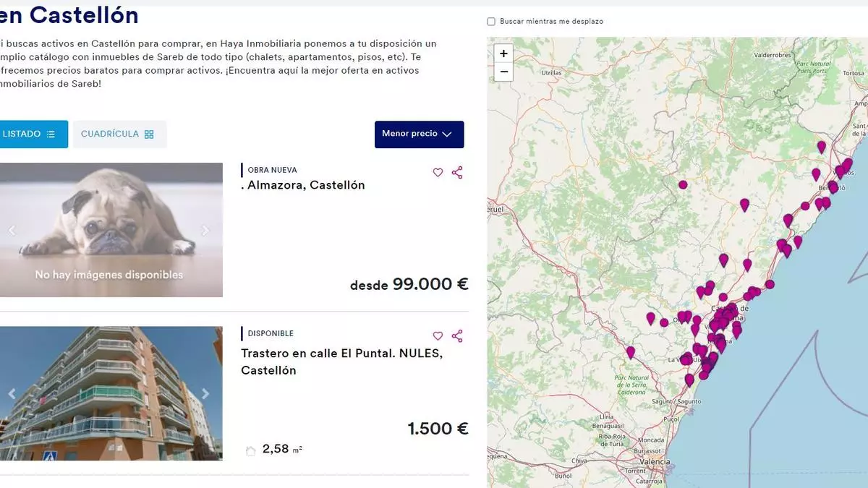Show previous image of pug placeholder listing
868x488 pixels.
coord(12,231)
